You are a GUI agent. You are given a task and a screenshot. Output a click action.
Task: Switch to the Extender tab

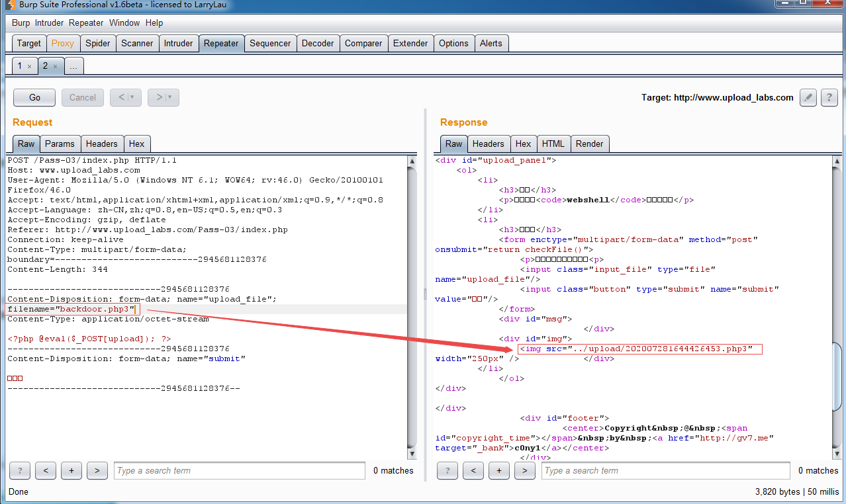[x=410, y=43]
